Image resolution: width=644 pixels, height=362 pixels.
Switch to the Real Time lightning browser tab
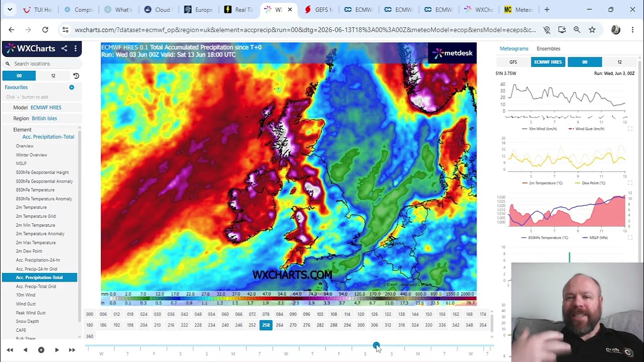239,10
